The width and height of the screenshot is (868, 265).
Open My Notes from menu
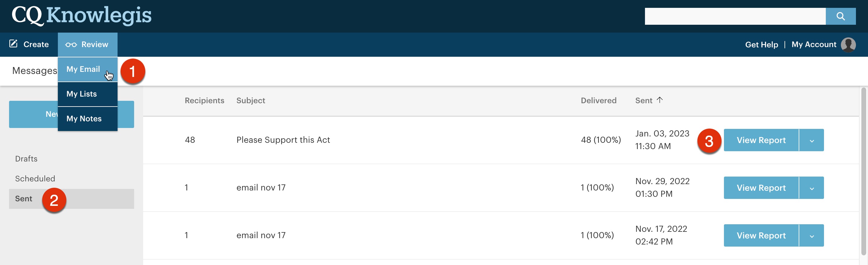(84, 119)
